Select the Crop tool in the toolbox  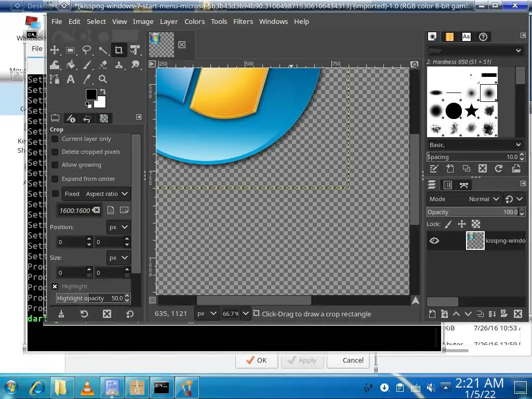click(119, 50)
